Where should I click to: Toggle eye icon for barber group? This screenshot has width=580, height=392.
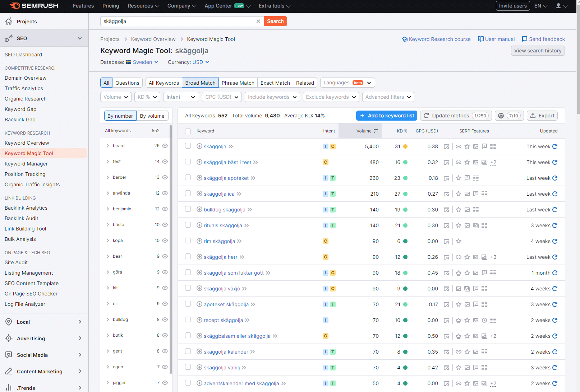tap(165, 177)
